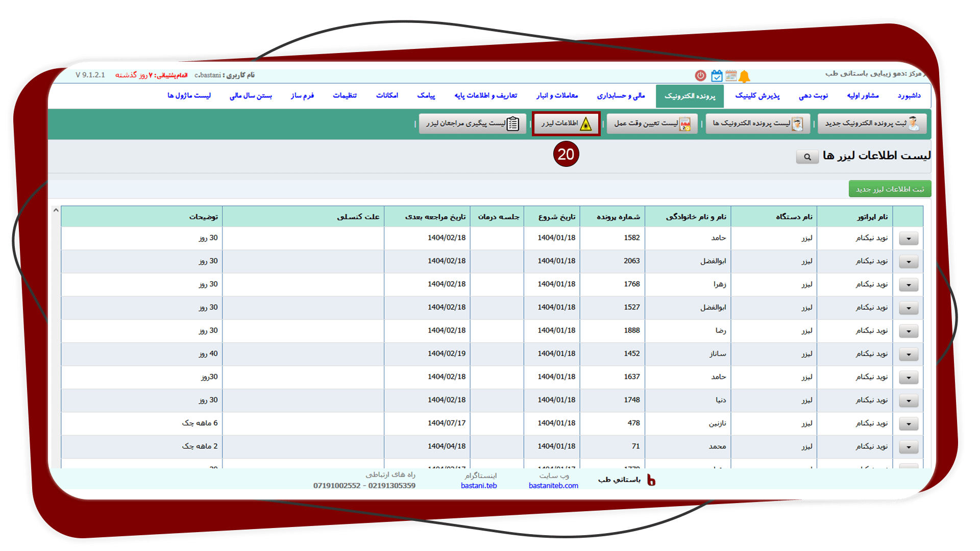The image size is (980, 551).
Task: Open لیست تعیین وقت عمل toolbar button
Action: coord(652,123)
